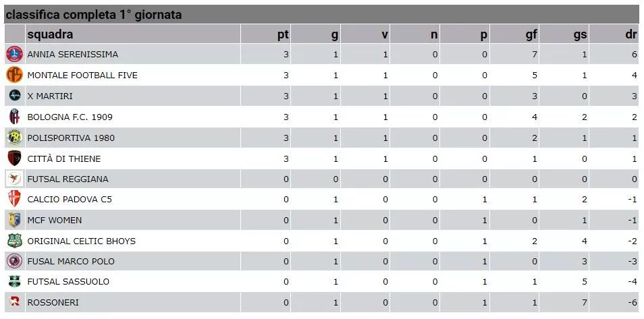The image size is (644, 319).
Task: Select the dr column header
Action: pyautogui.click(x=631, y=34)
